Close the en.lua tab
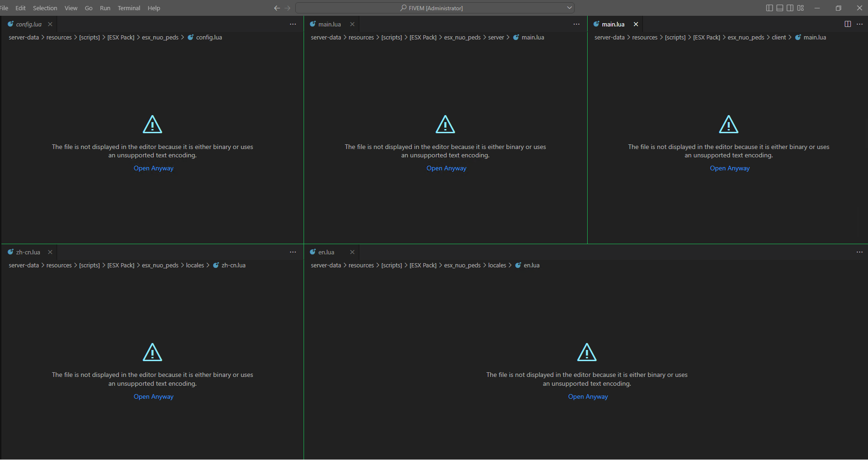Screen dimensions: 868x460 352,252
